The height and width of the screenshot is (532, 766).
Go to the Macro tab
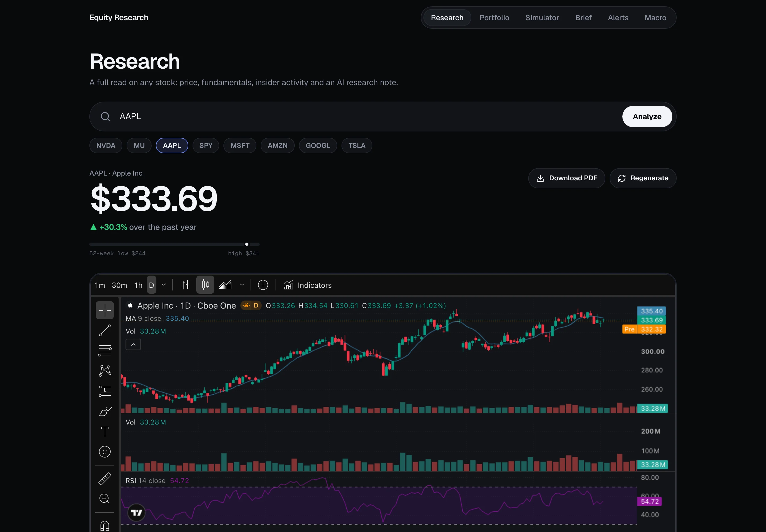[655, 18]
